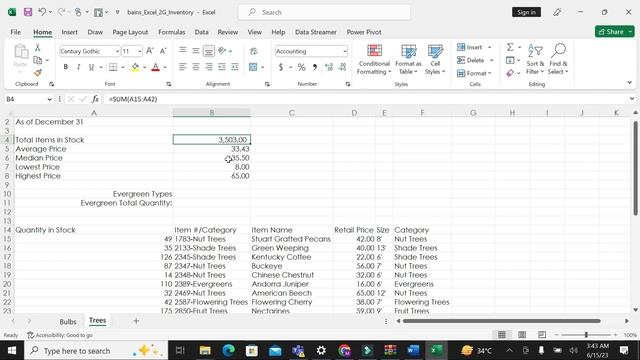640x360 pixels.
Task: Open the Cell Styles dropdown
Action: 435,60
